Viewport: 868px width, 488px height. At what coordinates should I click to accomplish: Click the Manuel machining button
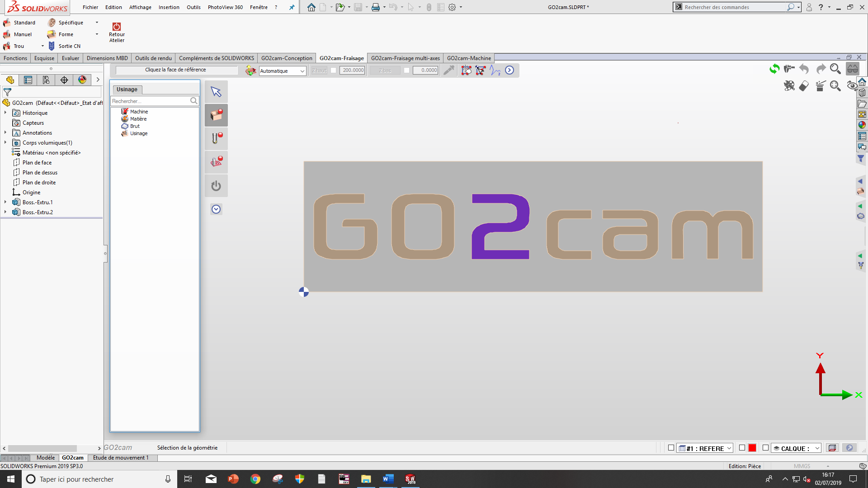18,34
